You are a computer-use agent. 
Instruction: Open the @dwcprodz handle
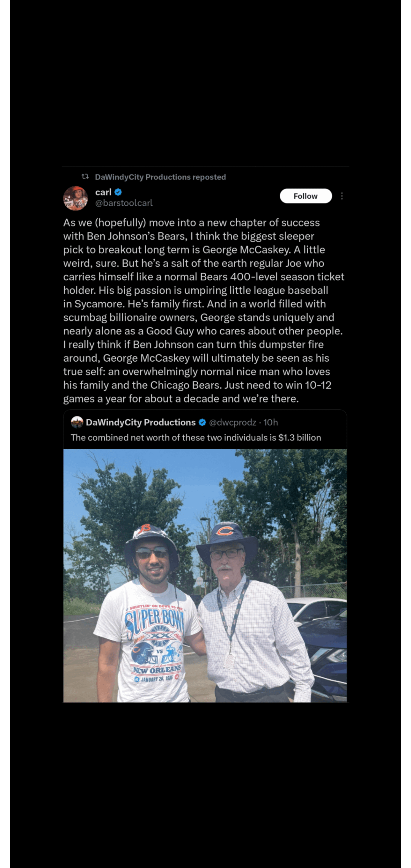coord(233,422)
